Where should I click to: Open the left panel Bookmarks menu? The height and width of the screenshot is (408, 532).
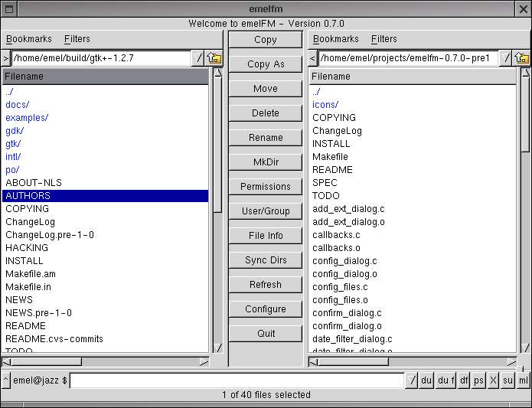(x=29, y=39)
